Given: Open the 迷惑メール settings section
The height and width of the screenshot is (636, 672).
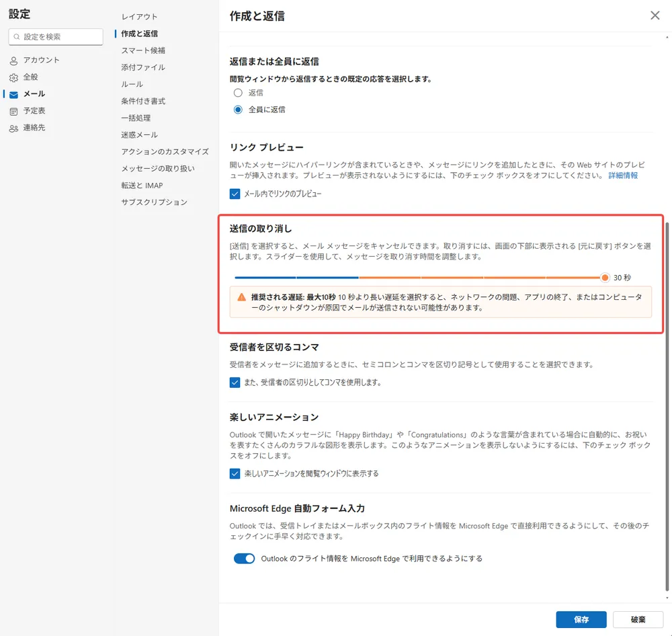Looking at the screenshot, I should [139, 134].
